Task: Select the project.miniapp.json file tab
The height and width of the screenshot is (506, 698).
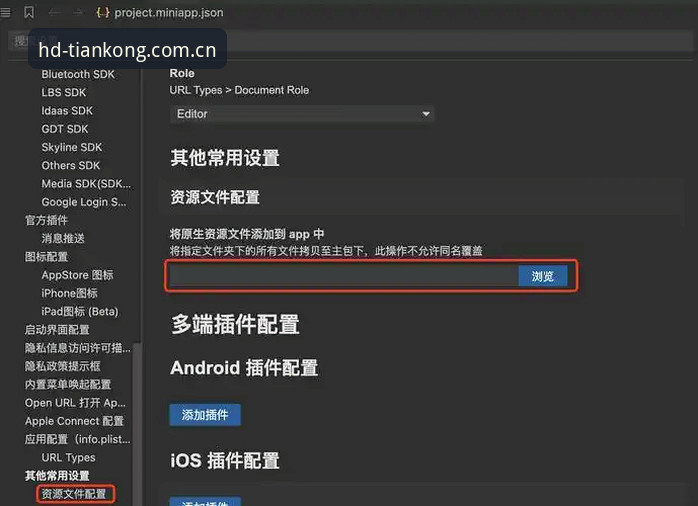Action: [160, 12]
